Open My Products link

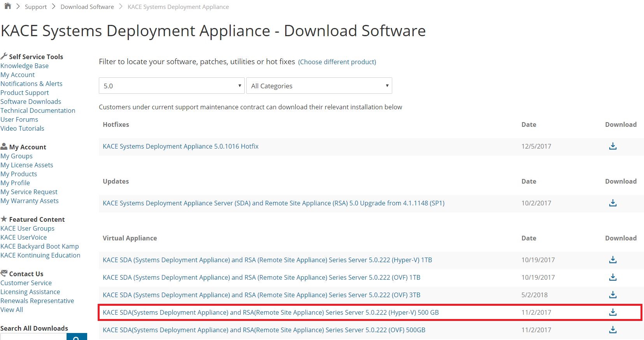pos(19,174)
